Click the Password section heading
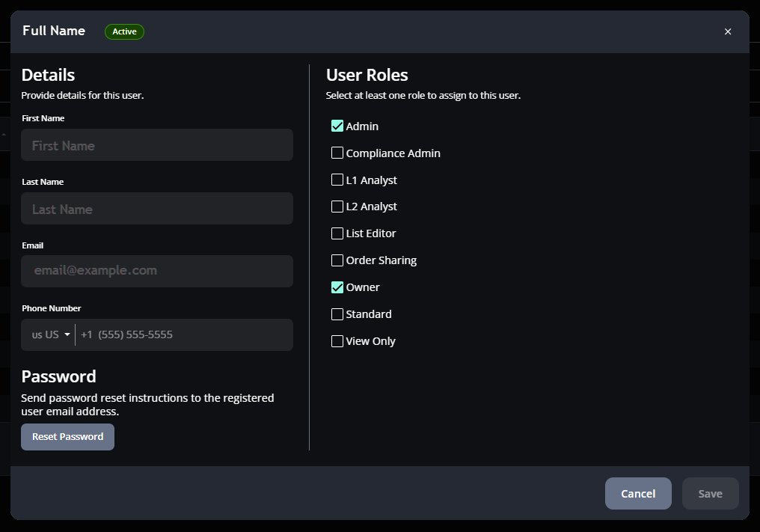This screenshot has height=532, width=760. point(58,377)
